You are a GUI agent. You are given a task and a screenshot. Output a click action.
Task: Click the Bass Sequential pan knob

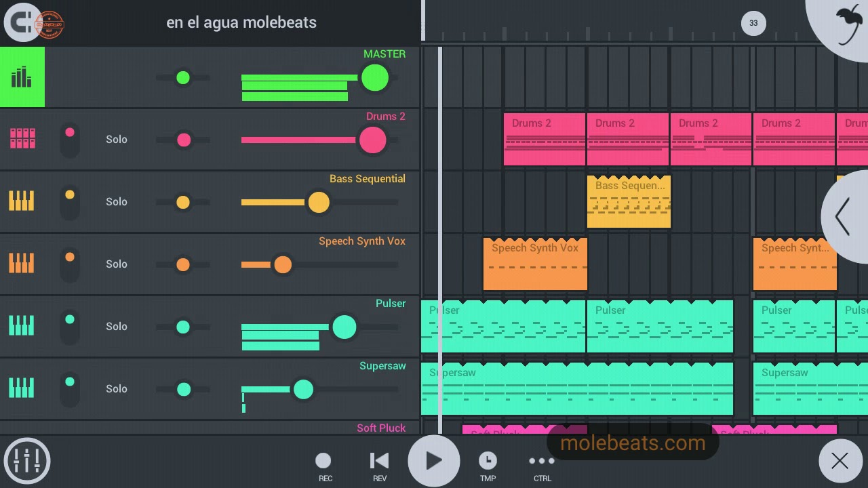click(183, 202)
